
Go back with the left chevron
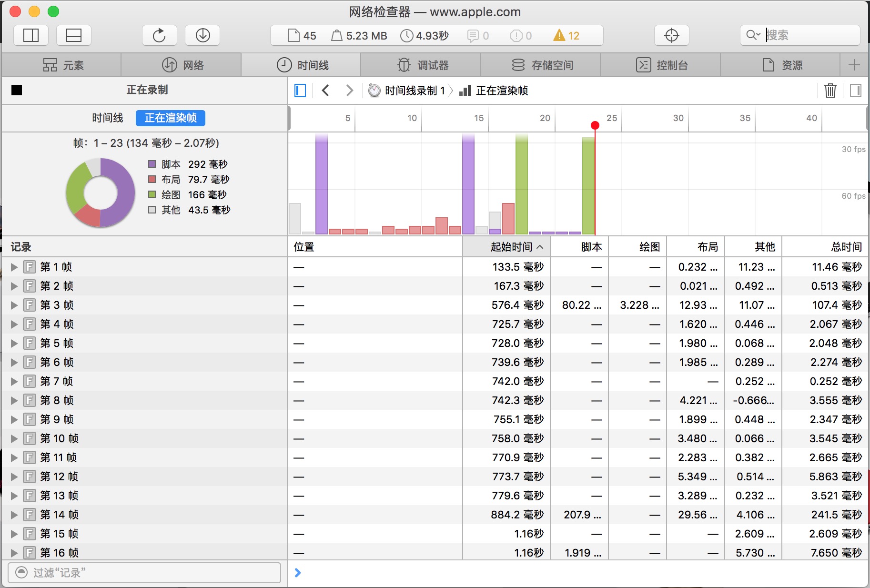[x=325, y=91]
